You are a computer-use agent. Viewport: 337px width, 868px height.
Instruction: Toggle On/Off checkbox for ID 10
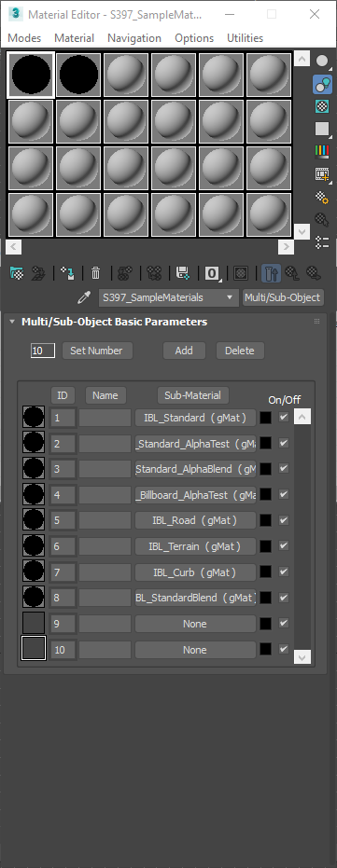click(284, 649)
